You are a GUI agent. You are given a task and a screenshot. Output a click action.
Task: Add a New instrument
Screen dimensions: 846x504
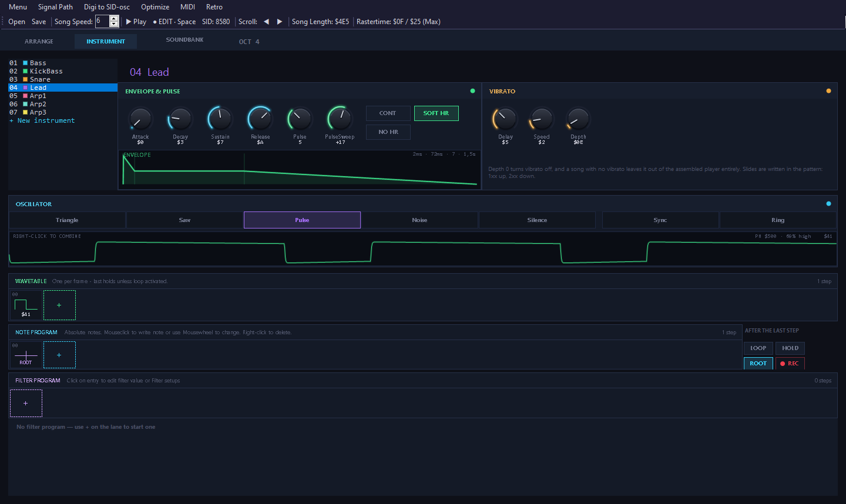[x=42, y=120]
